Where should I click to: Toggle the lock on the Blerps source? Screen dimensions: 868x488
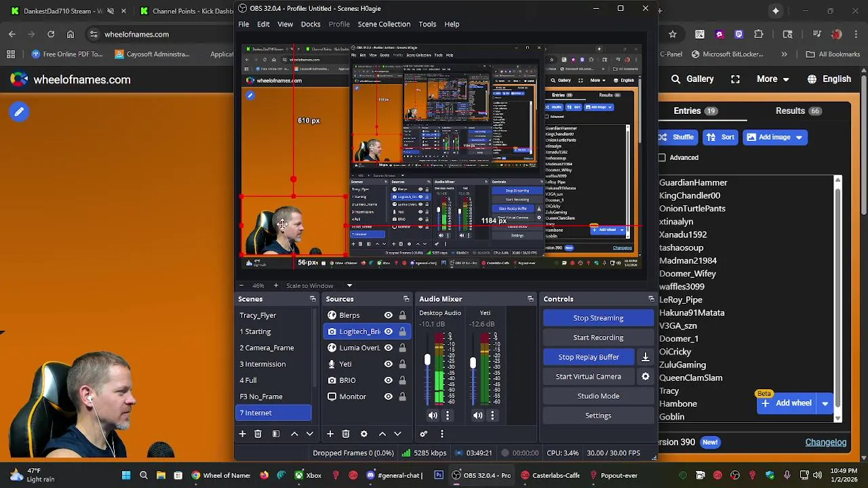coord(402,315)
